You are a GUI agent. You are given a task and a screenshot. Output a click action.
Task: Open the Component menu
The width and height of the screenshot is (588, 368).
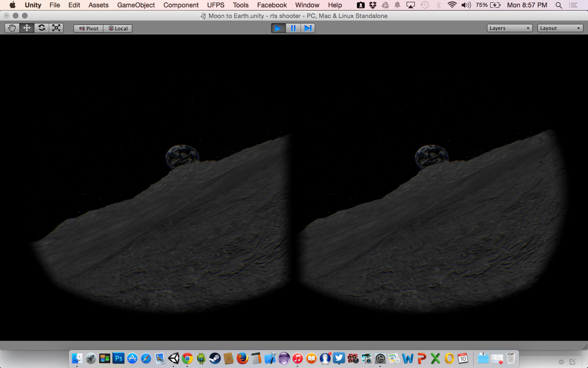tap(181, 5)
